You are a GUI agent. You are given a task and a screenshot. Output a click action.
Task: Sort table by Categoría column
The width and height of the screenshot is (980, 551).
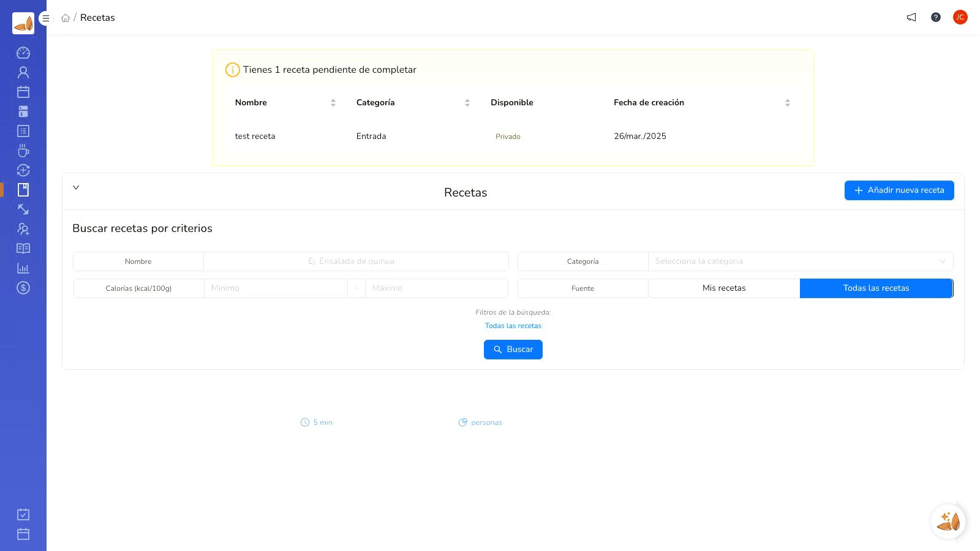(467, 103)
